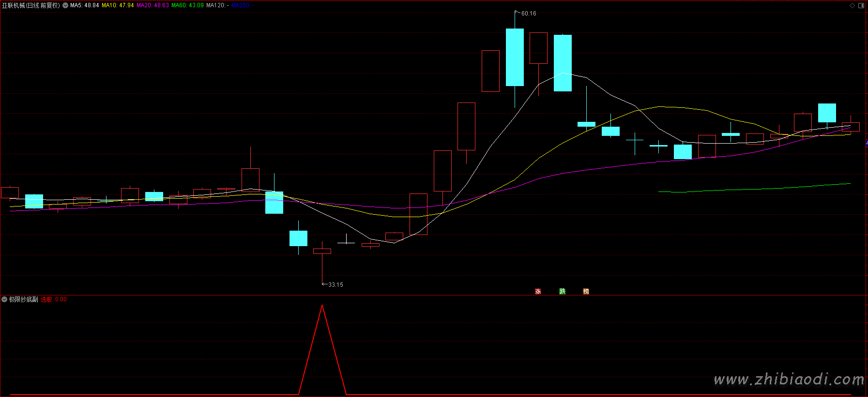
Task: Open the dropdown beside 亚联机械 title
Action: pyautogui.click(x=65, y=5)
